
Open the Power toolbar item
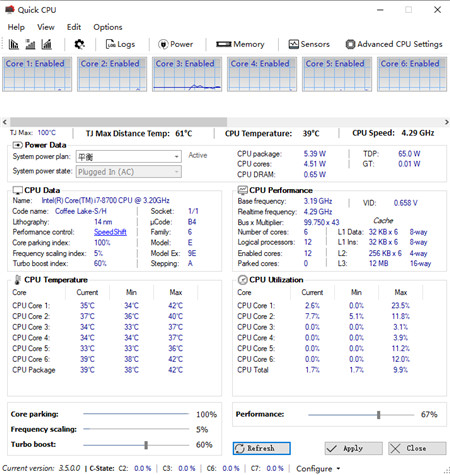point(176,44)
